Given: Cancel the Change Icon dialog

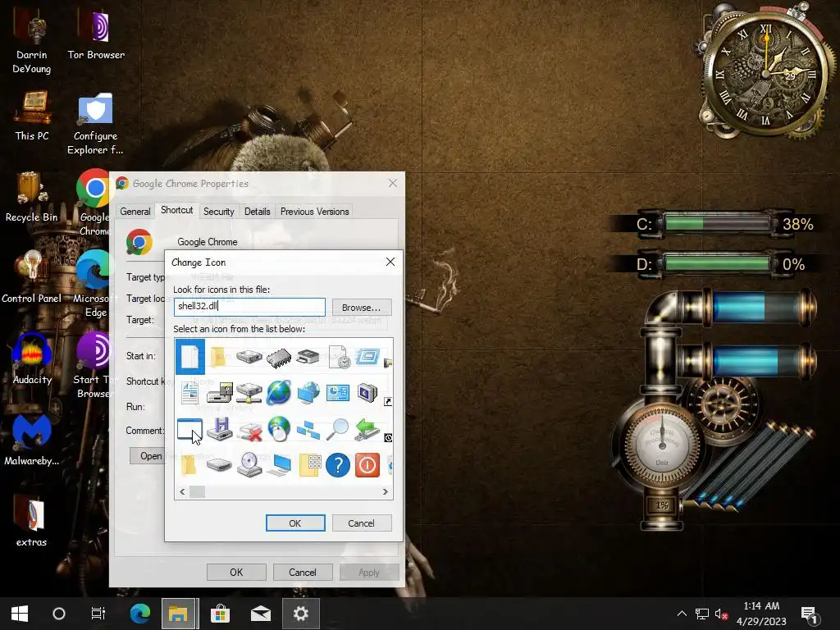Looking at the screenshot, I should tap(361, 523).
